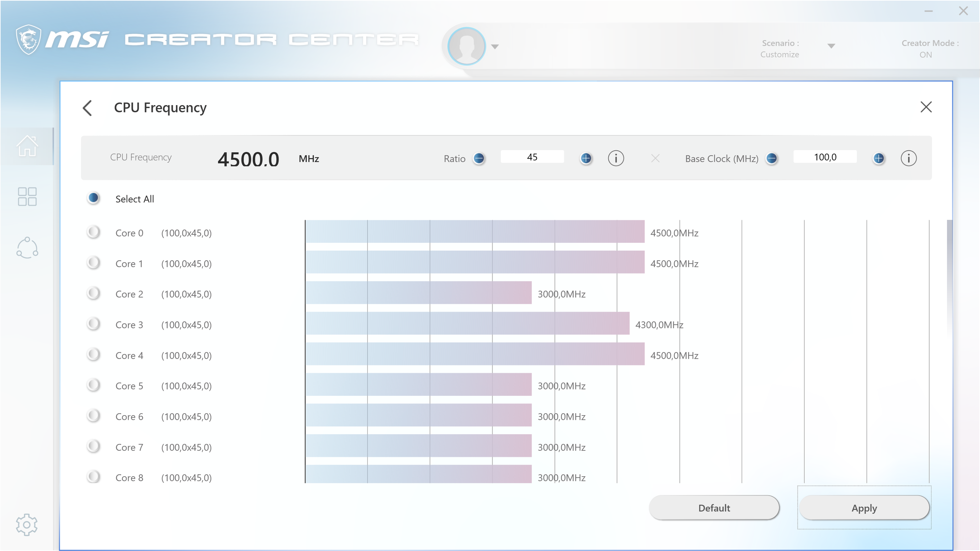Click the Apply button
The image size is (980, 551).
coord(864,508)
